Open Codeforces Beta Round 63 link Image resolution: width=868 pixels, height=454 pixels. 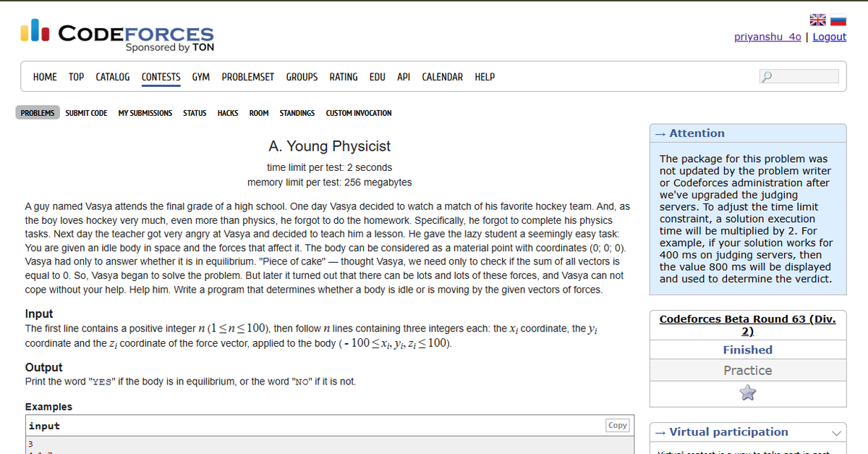748,325
